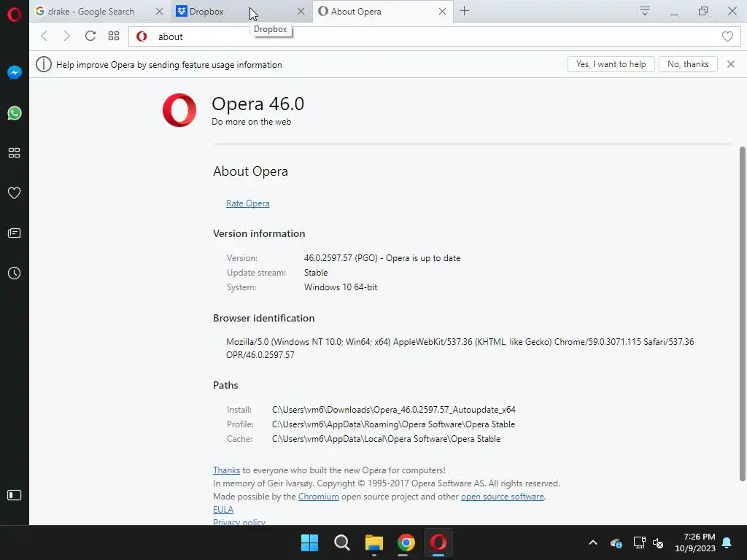Open Bookmarks heart in the sidebar
747x560 pixels.
click(15, 192)
